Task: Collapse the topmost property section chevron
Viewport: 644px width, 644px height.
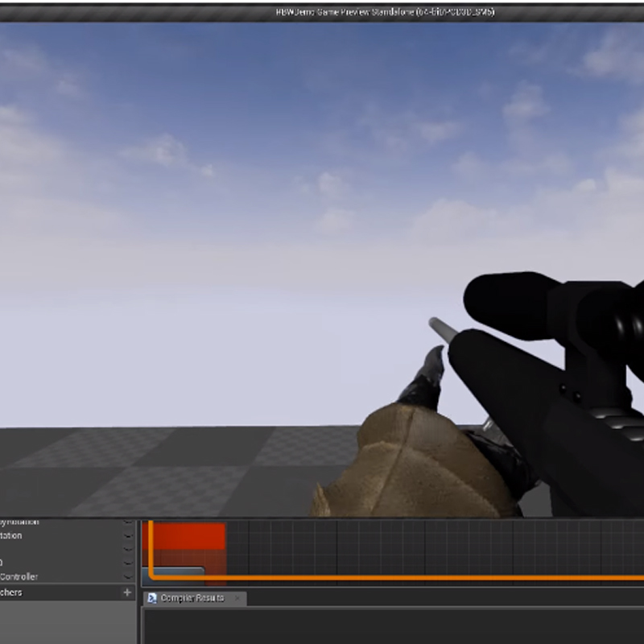Action: click(126, 522)
